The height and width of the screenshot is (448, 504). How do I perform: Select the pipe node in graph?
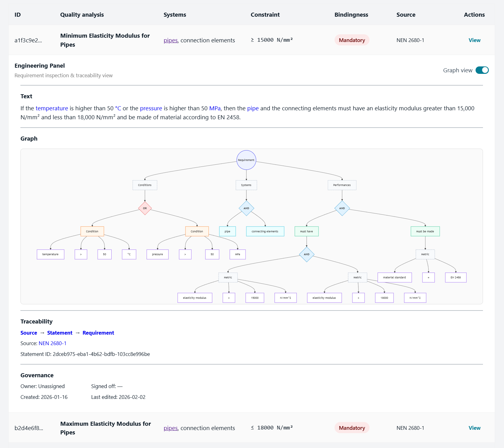227,231
